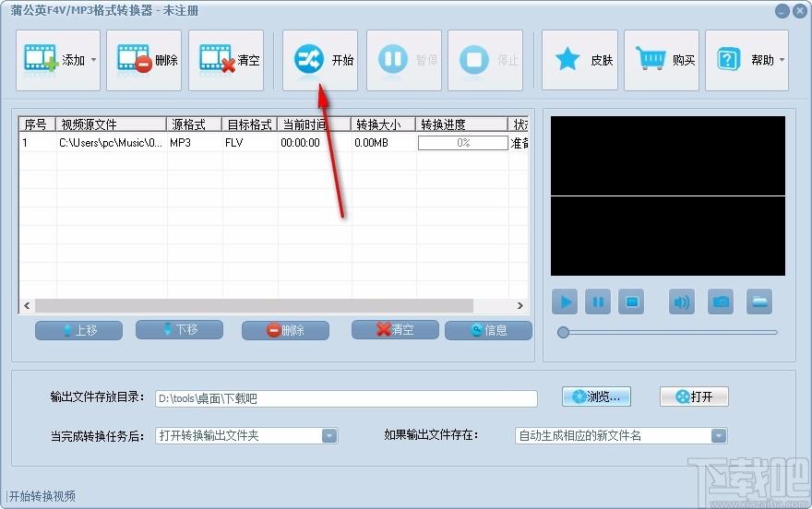Click the 视频源文件 column header

(111, 124)
